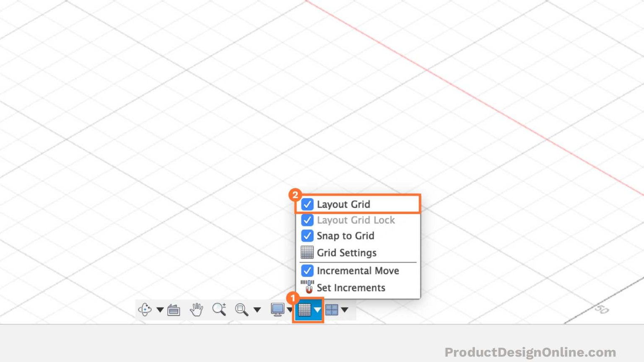Screen dimensions: 644x362
Task: Select Grid Settings from the open menu
Action: tap(347, 252)
